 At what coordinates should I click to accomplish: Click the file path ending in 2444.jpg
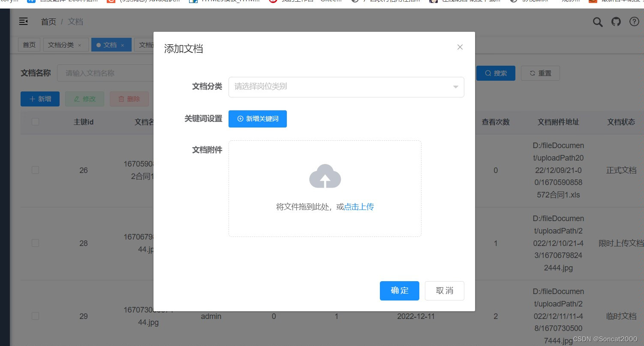558,243
